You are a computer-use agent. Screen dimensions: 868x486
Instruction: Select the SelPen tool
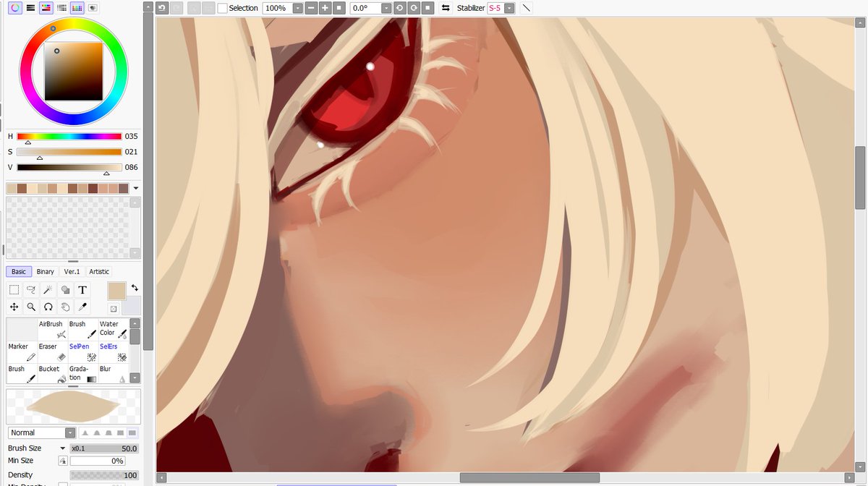82,351
